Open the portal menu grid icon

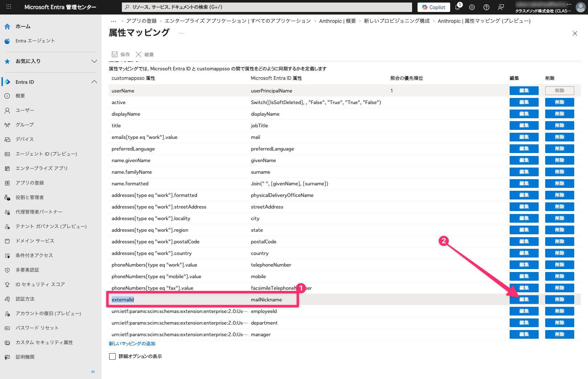point(9,7)
